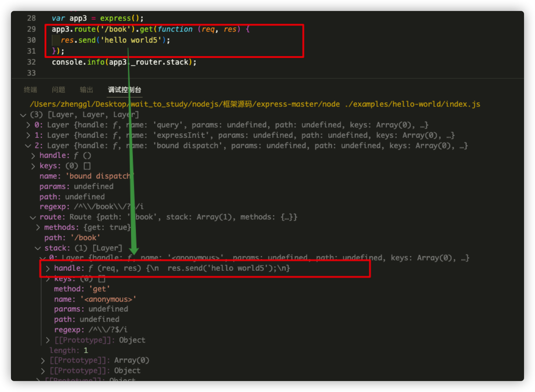
Task: Click path: undefined under bound dispatch name
Action: click(x=72, y=197)
